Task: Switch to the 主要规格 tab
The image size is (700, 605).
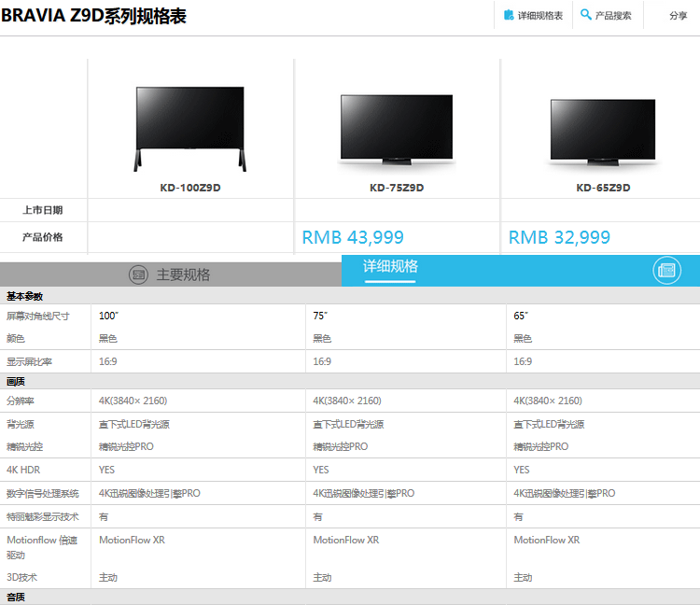Action: tap(171, 274)
